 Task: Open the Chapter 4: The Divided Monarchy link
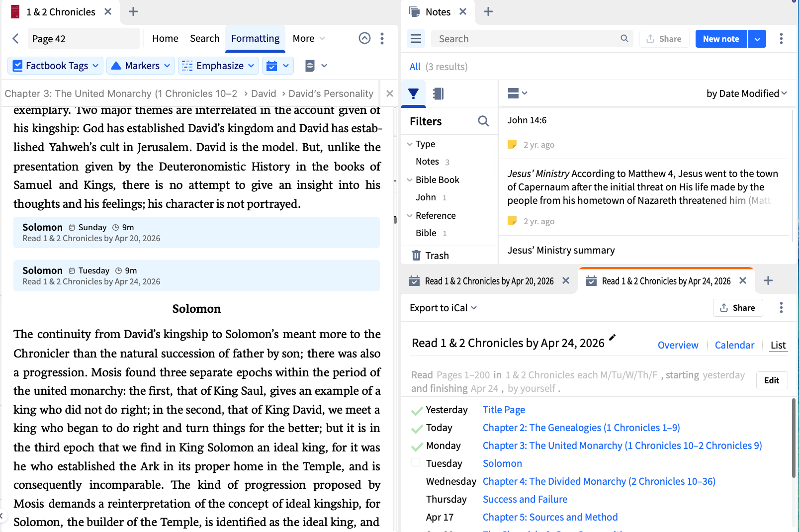click(x=599, y=481)
